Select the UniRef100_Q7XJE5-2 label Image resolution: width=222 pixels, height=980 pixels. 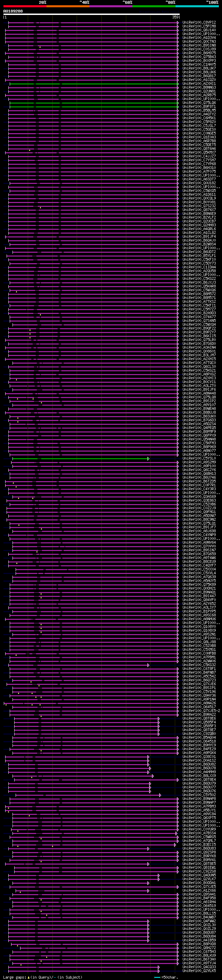[202, 711]
